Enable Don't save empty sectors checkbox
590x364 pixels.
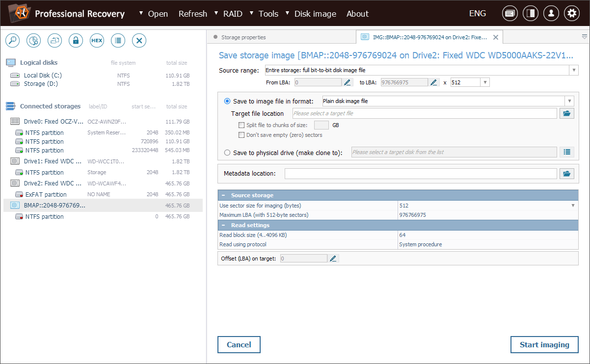(241, 135)
